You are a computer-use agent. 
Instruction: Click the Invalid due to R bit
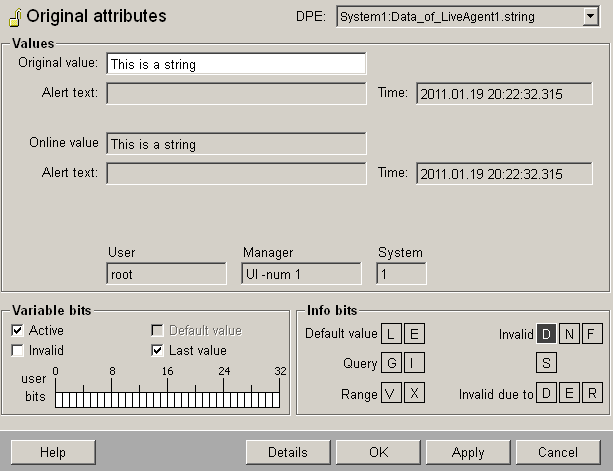tap(592, 393)
